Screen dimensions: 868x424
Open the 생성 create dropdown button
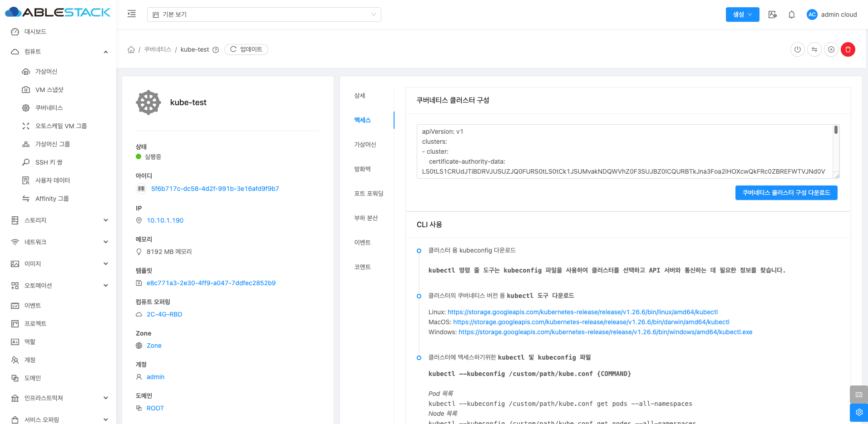point(742,15)
